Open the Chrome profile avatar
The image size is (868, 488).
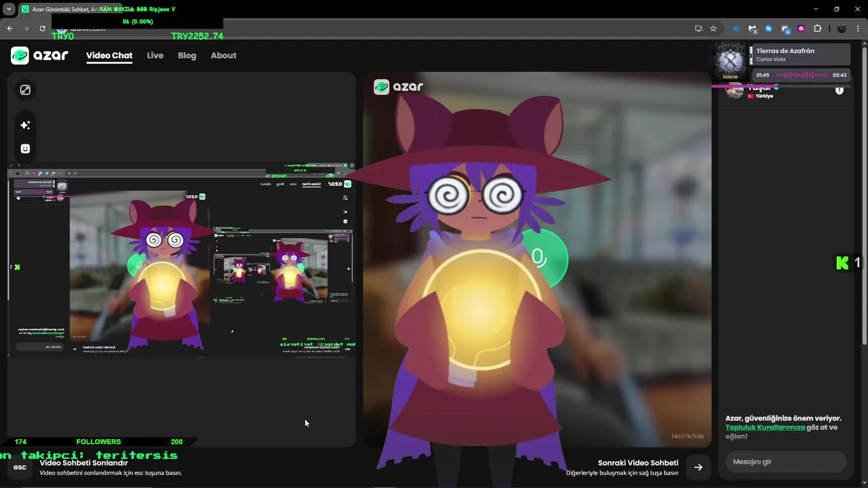pyautogui.click(x=842, y=28)
